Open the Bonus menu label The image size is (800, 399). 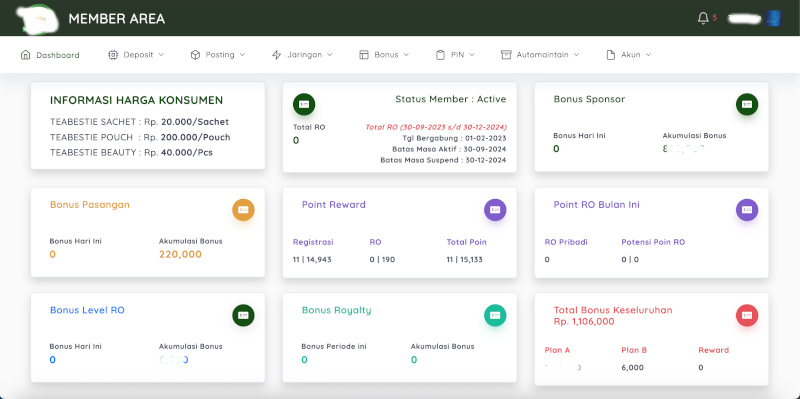pos(386,55)
